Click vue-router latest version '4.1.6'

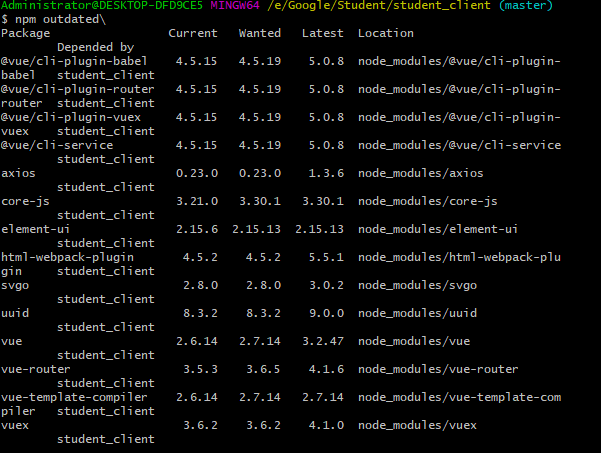pos(326,369)
